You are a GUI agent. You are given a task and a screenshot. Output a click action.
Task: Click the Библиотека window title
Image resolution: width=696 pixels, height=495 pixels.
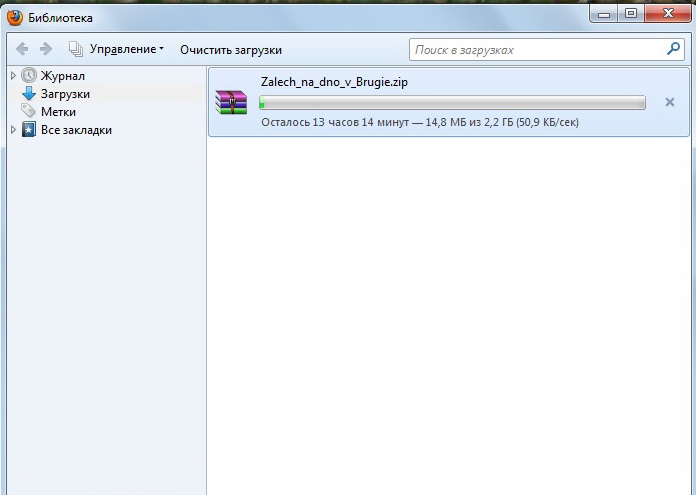pyautogui.click(x=60, y=18)
